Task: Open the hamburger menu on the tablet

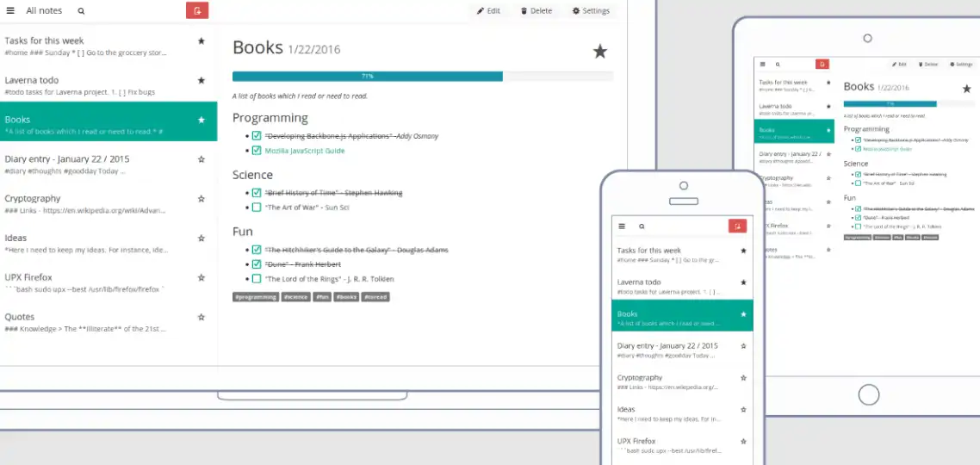Action: 762,64
